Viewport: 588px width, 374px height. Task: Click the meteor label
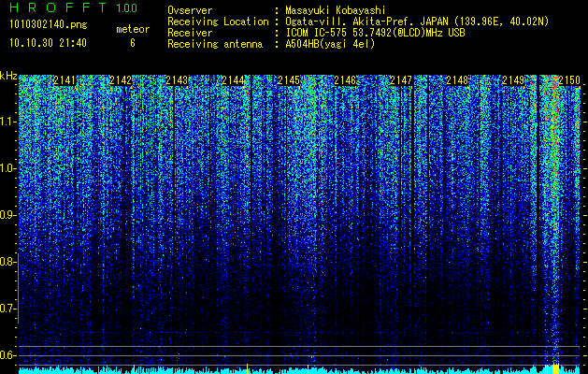coord(133,29)
